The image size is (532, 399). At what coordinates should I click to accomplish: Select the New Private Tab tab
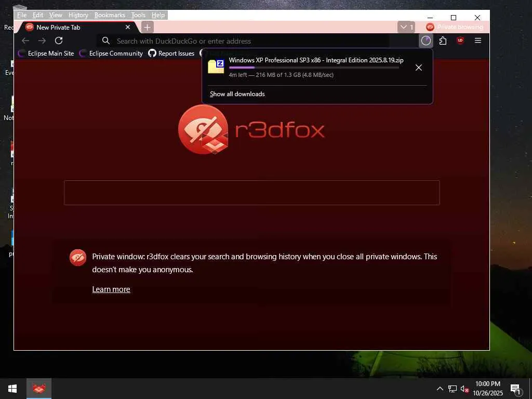click(78, 27)
